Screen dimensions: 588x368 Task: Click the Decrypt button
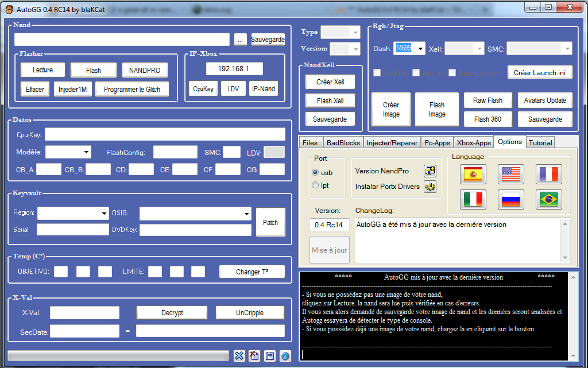pos(172,312)
